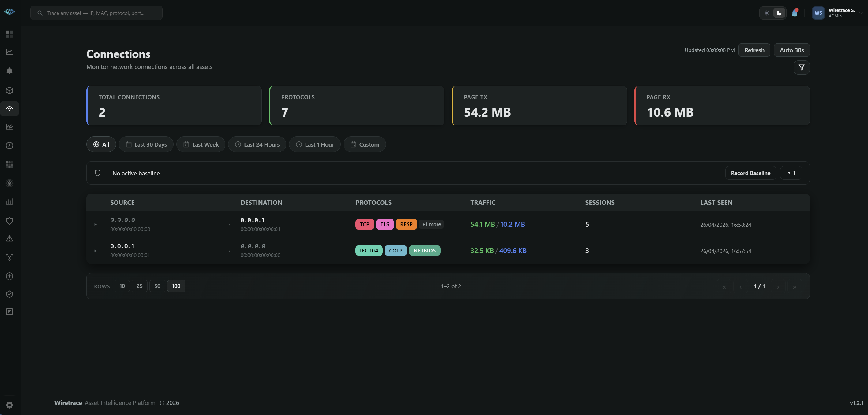The height and width of the screenshot is (415, 868).
Task: Click the baseline shield icon
Action: pyautogui.click(x=98, y=173)
